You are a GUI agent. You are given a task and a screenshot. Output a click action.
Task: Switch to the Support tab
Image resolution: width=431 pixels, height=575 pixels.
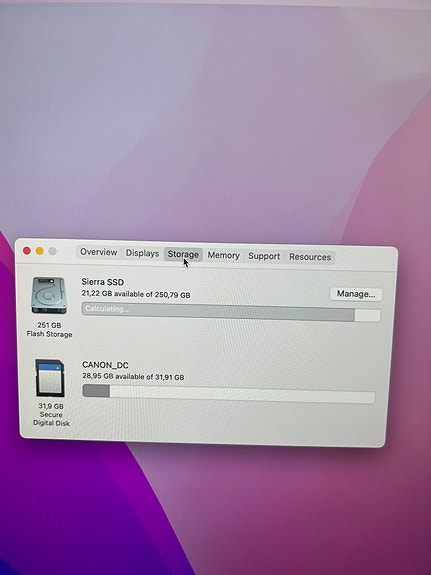(264, 256)
